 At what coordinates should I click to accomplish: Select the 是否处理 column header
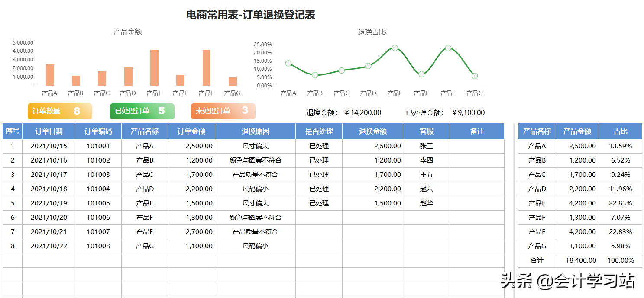pos(319,131)
